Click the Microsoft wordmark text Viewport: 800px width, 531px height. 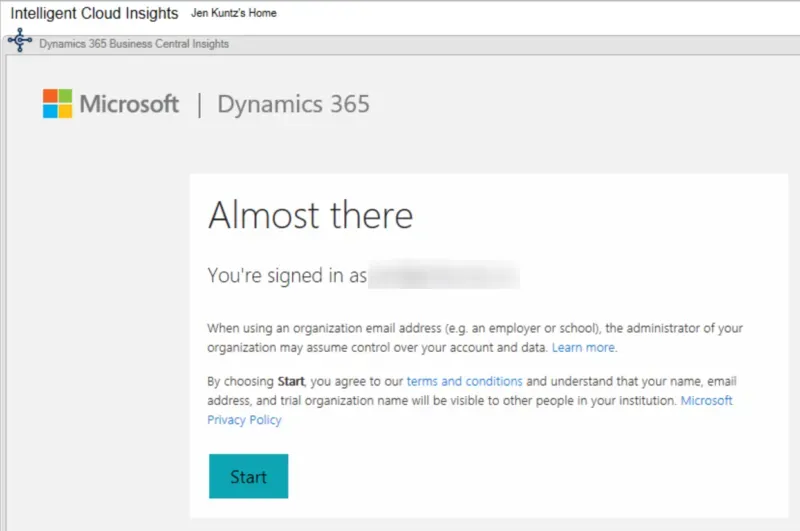129,104
